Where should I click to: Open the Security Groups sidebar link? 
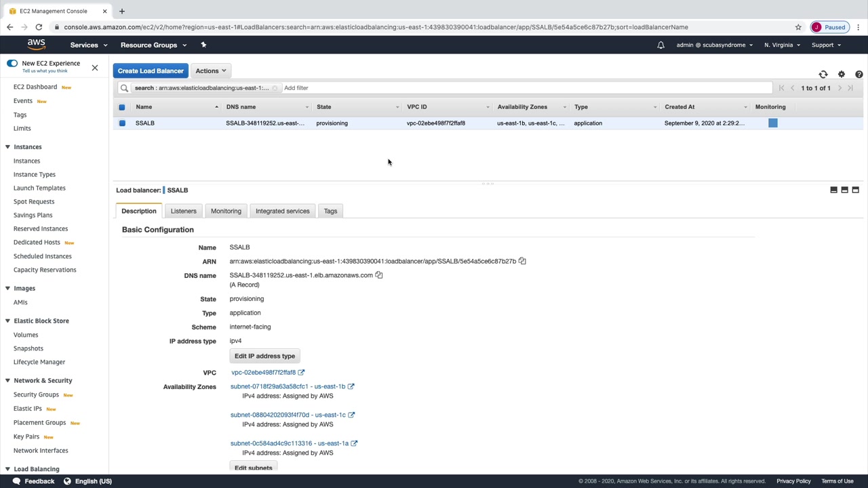[36, 394]
